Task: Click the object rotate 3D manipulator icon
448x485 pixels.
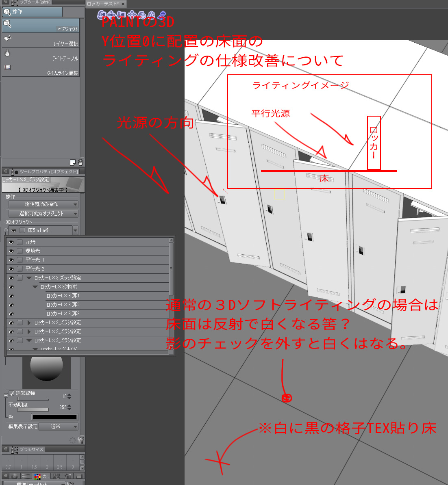Action: (142, 15)
